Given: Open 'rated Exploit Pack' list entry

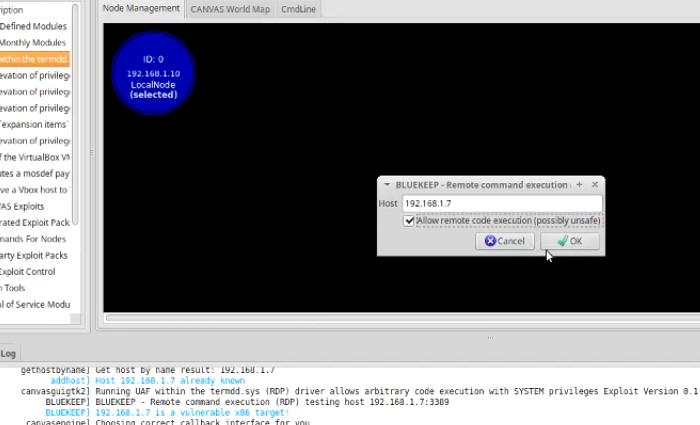Looking at the screenshot, I should pos(35,223).
